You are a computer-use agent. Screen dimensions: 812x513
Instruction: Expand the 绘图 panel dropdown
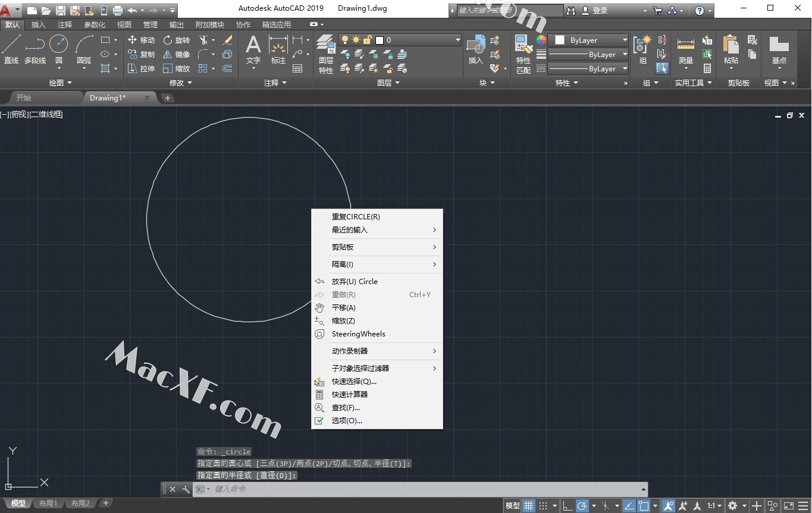tap(59, 83)
